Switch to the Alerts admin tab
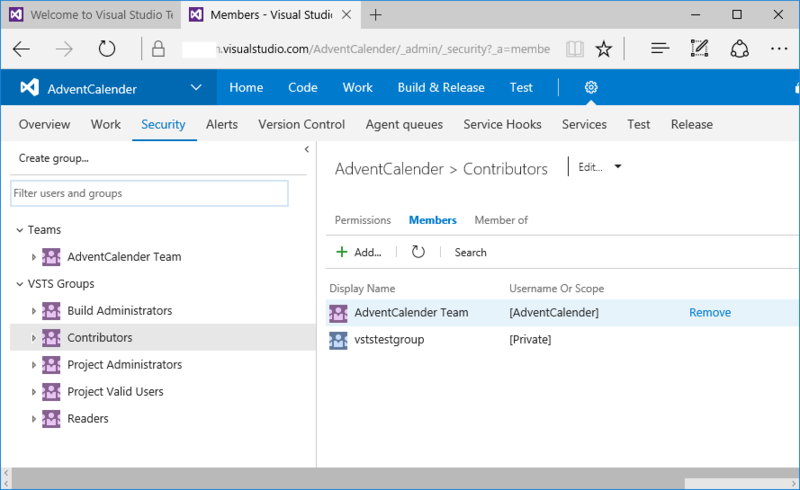 click(221, 124)
